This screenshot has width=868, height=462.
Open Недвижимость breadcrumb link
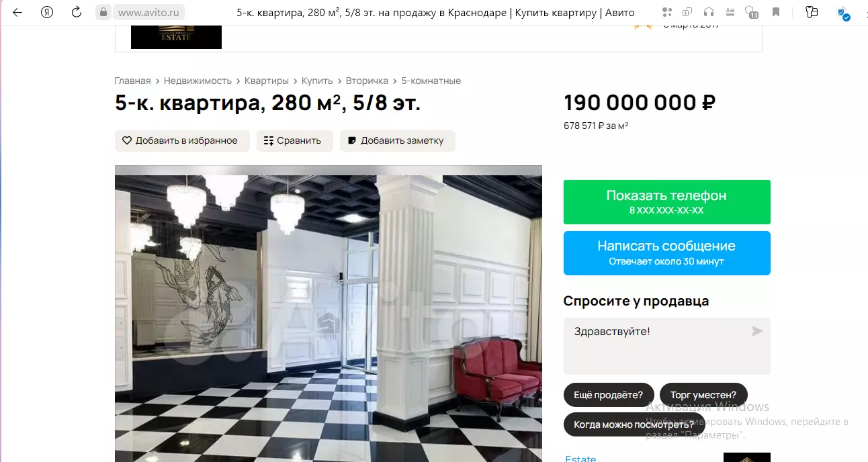point(198,81)
